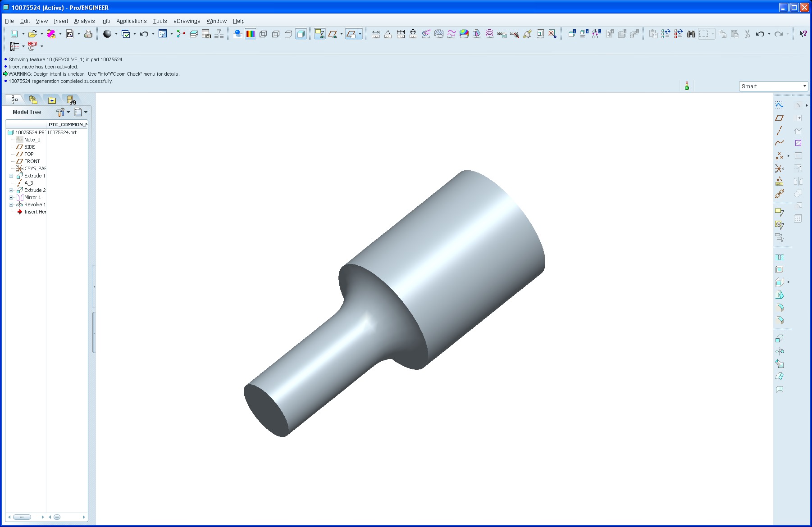Open the Analysis menu

coord(84,21)
